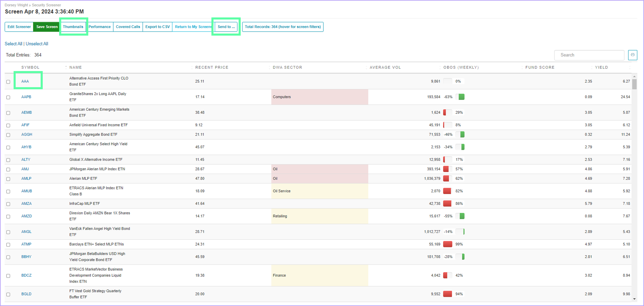Check the AHYB row checkbox
Screen dimensions: 644x306
click(x=8, y=147)
